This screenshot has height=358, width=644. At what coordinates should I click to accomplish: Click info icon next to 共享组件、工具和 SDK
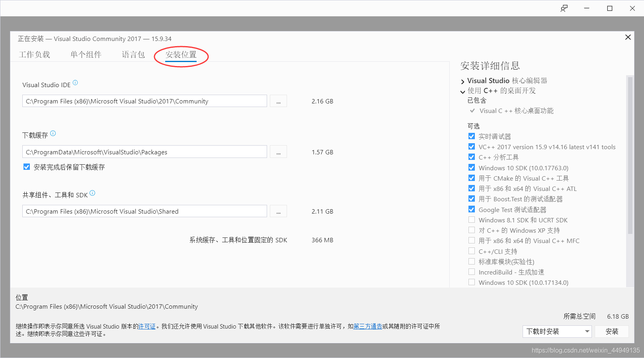coord(92,193)
